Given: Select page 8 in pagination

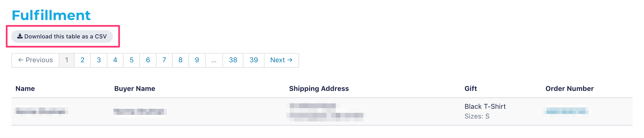Looking at the screenshot, I should (180, 60).
